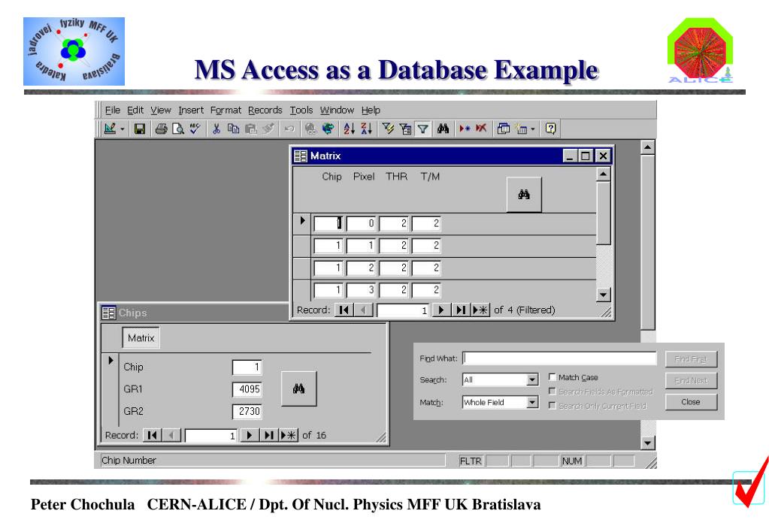Viewport: 769px width, 532px height.
Task: Go to the last record in Matrix
Action: point(461,310)
